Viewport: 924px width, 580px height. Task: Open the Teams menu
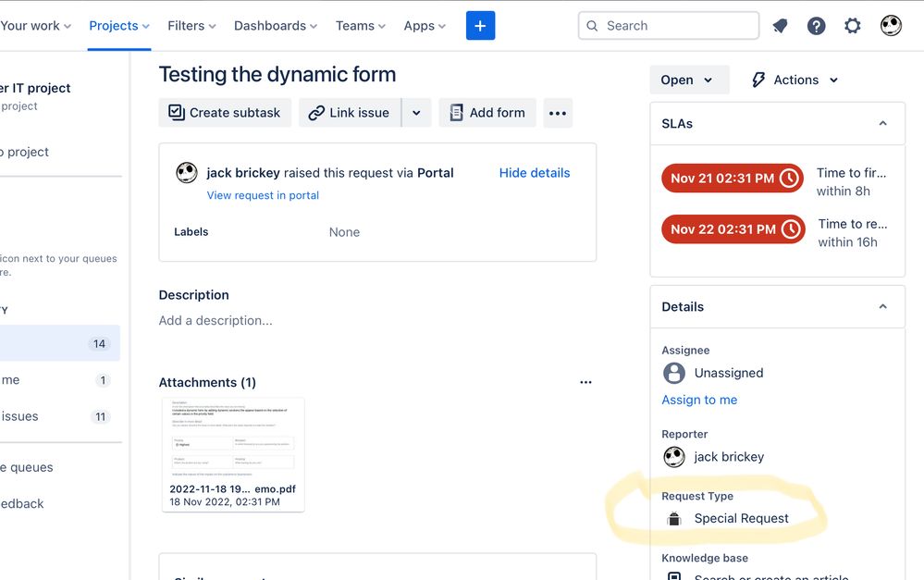tap(361, 26)
